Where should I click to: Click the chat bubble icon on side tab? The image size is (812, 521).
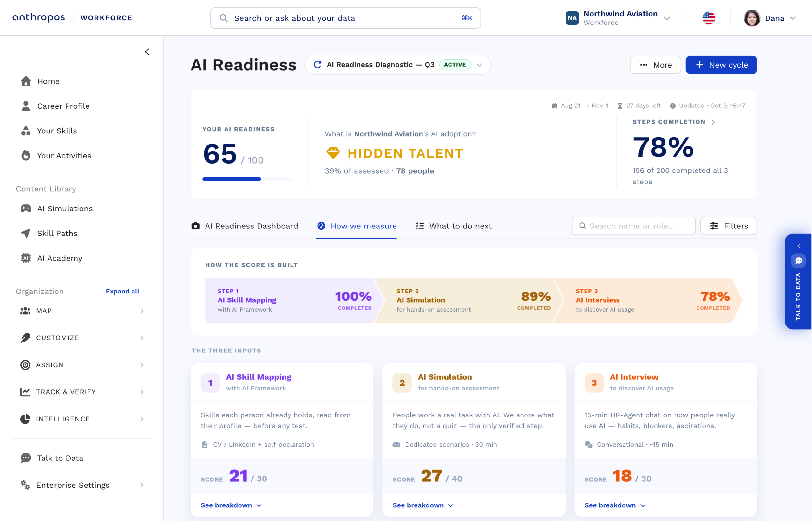point(798,260)
